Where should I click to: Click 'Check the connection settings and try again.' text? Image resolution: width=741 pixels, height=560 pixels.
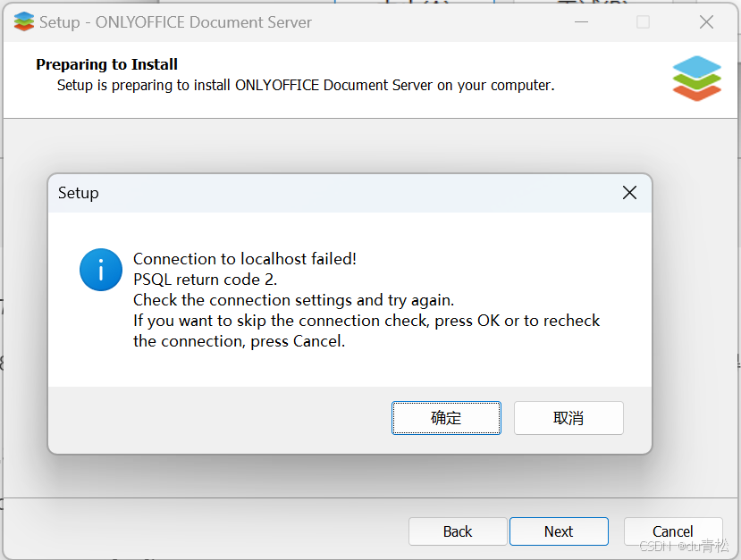click(x=293, y=300)
